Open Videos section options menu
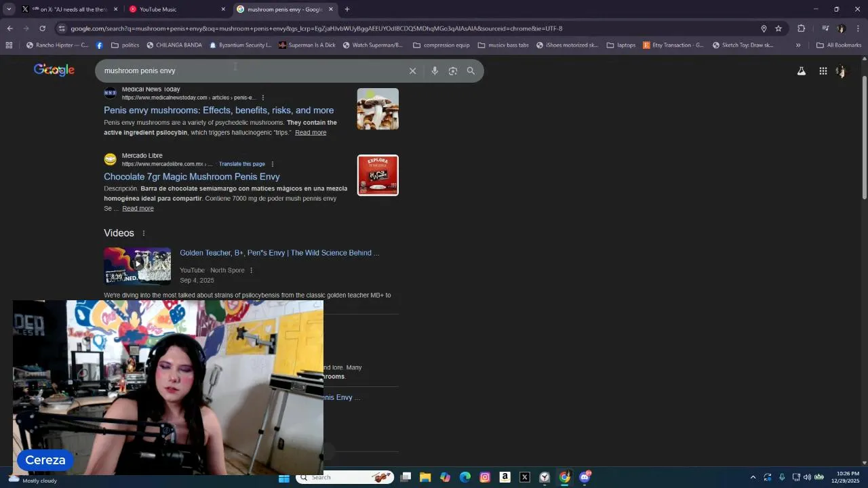The height and width of the screenshot is (488, 868). pyautogui.click(x=143, y=233)
